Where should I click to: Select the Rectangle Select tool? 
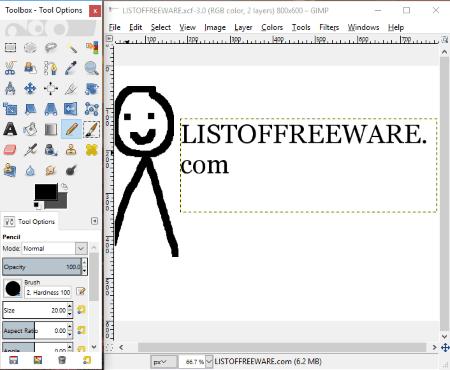[10, 47]
